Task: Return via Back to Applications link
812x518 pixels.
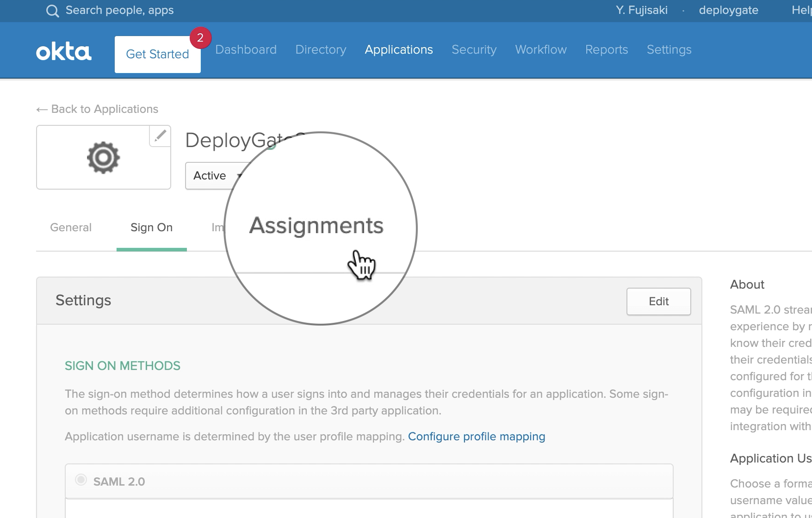Action: pyautogui.click(x=97, y=109)
